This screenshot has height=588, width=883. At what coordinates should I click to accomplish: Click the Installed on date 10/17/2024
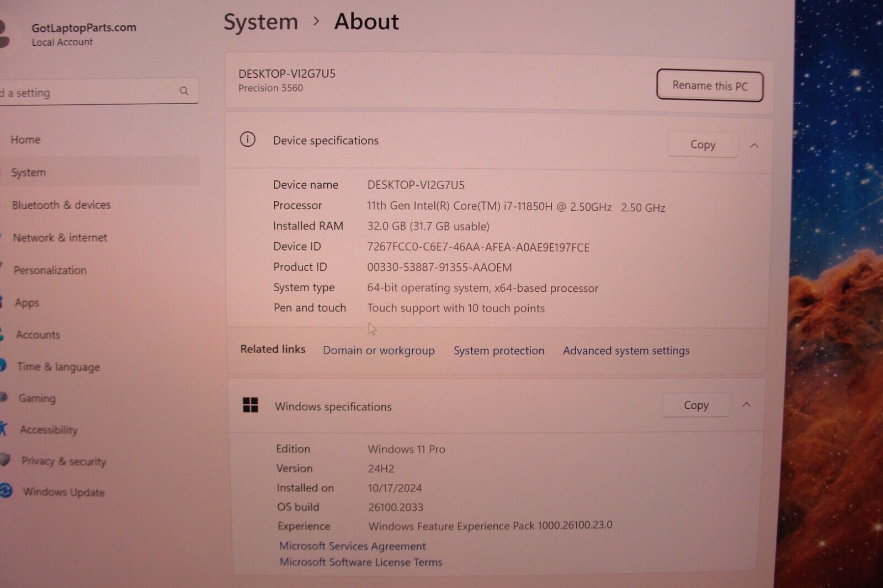pos(395,488)
